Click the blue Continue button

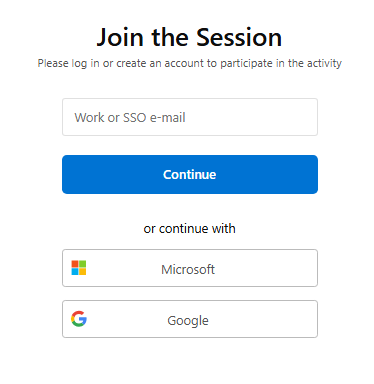pos(190,174)
